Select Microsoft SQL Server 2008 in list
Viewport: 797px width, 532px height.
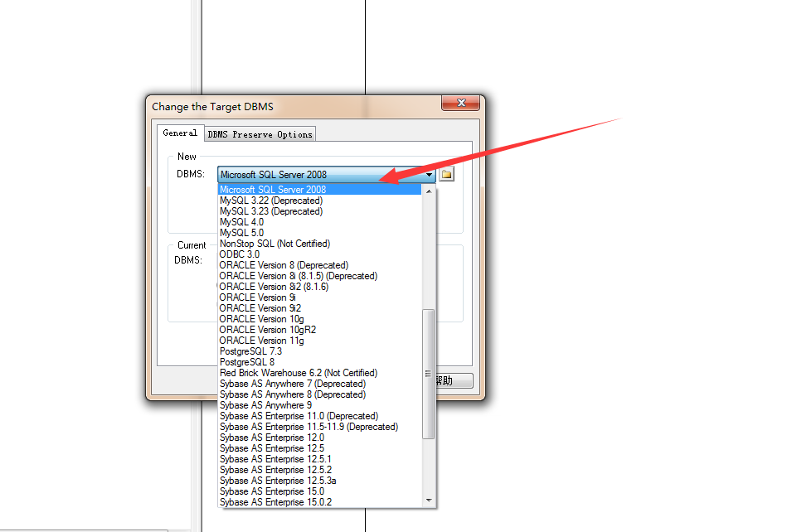(320, 189)
